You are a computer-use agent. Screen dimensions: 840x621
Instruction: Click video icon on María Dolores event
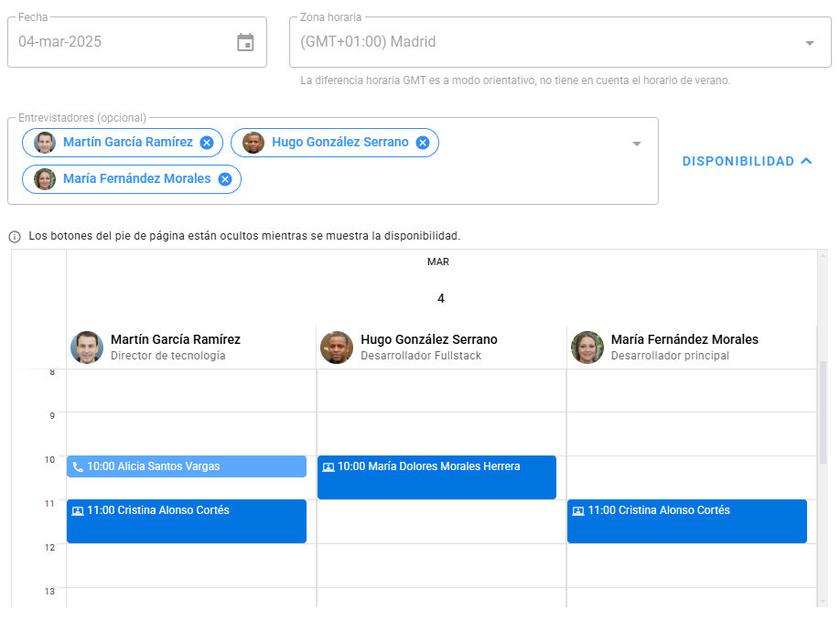pyautogui.click(x=328, y=467)
